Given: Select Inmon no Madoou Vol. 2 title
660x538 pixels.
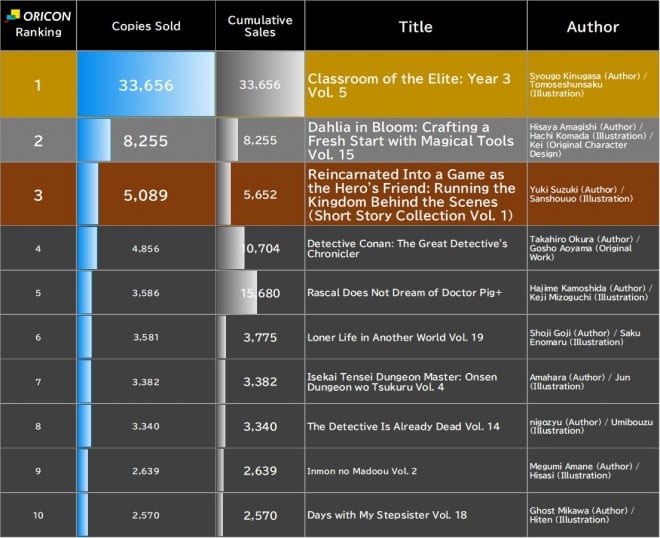Looking at the screenshot, I should pyautogui.click(x=362, y=471).
